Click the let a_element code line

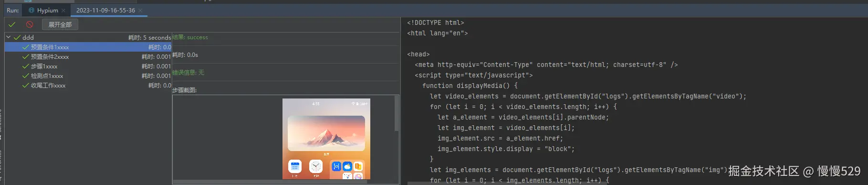pyautogui.click(x=523, y=117)
